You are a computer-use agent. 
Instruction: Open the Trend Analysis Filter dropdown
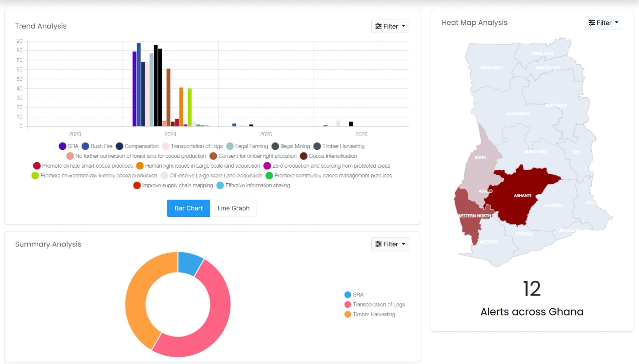(x=390, y=26)
